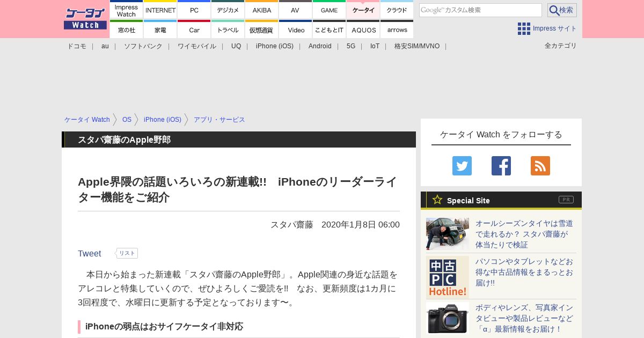Image resolution: width=644 pixels, height=338 pixels.
Task: Open the ワイモバイル category
Action: coord(197,46)
